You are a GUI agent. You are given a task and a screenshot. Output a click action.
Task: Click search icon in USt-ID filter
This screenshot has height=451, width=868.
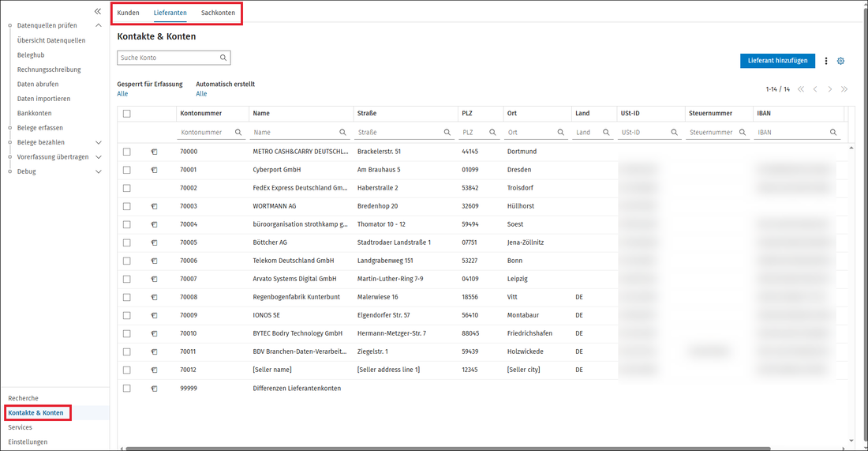(x=674, y=133)
